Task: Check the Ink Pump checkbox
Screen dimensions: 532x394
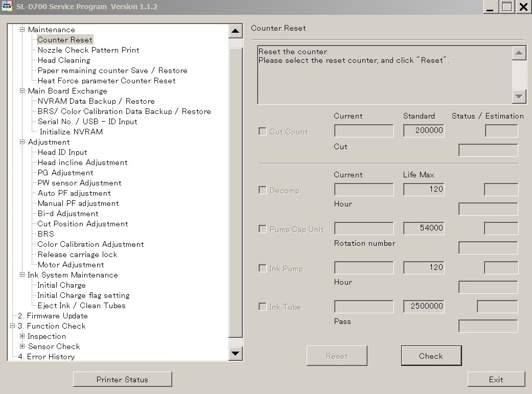Action: tap(263, 268)
